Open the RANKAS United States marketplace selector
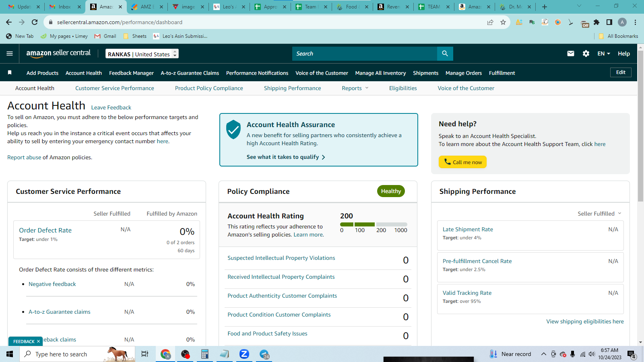Image resolution: width=644 pixels, height=362 pixels. 142,54
